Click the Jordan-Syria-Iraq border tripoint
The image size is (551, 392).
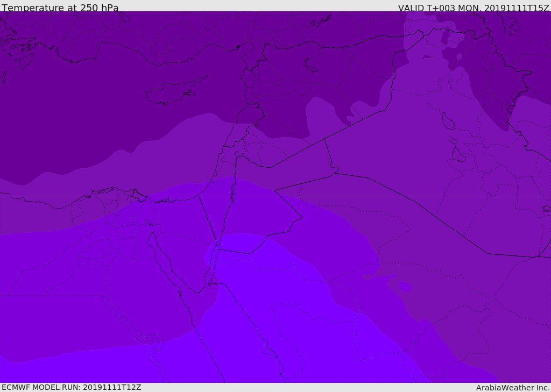pyautogui.click(x=324, y=139)
